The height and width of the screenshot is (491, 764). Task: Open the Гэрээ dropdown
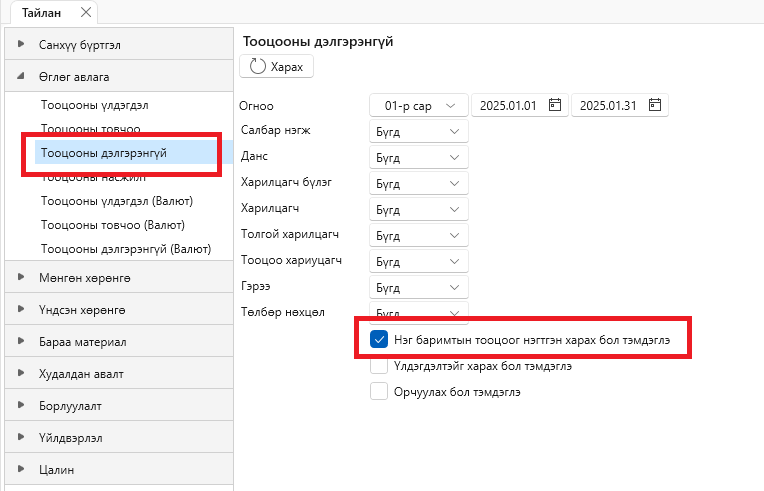[x=419, y=287]
